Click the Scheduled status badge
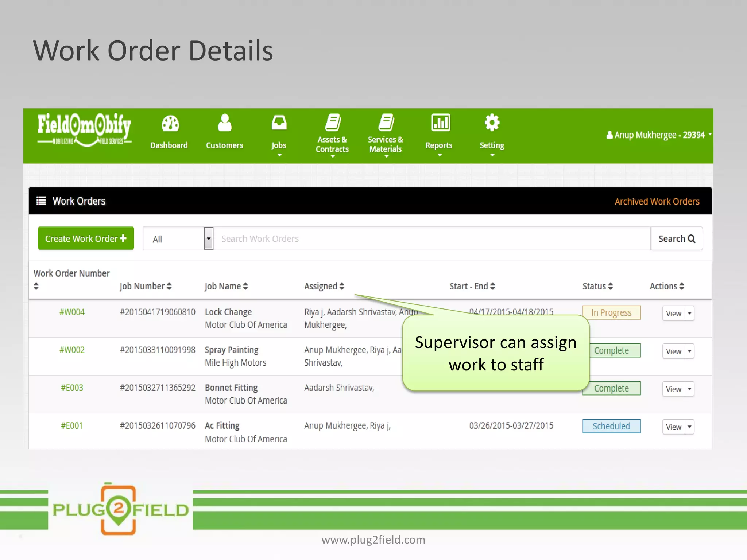This screenshot has width=747, height=560. point(611,426)
